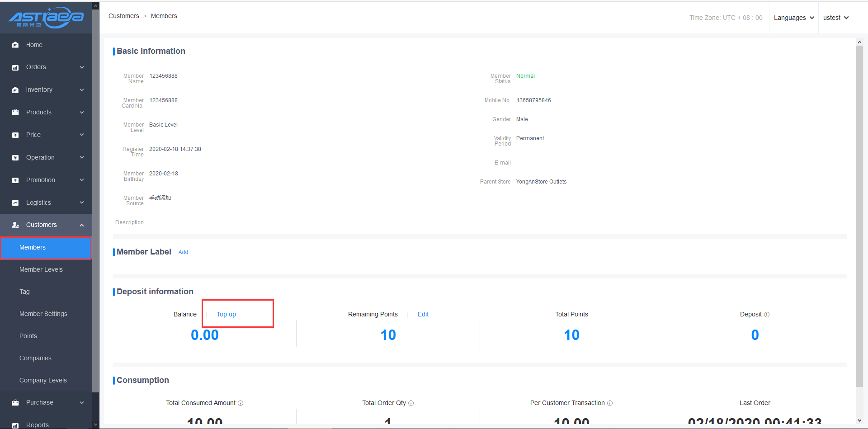The height and width of the screenshot is (429, 868).
Task: Click Top up link beside Balance
Action: pyautogui.click(x=226, y=314)
